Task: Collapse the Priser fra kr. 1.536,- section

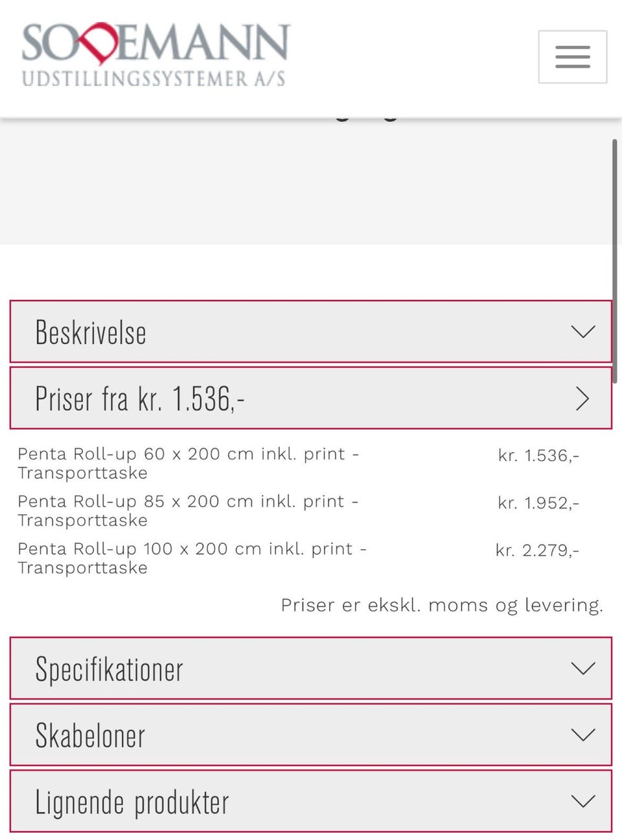Action: coord(140,399)
